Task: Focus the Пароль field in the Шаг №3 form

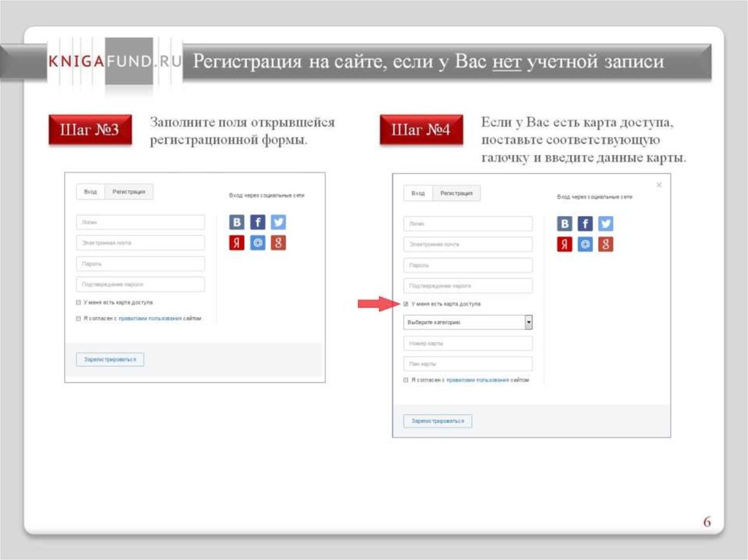Action: [x=140, y=264]
